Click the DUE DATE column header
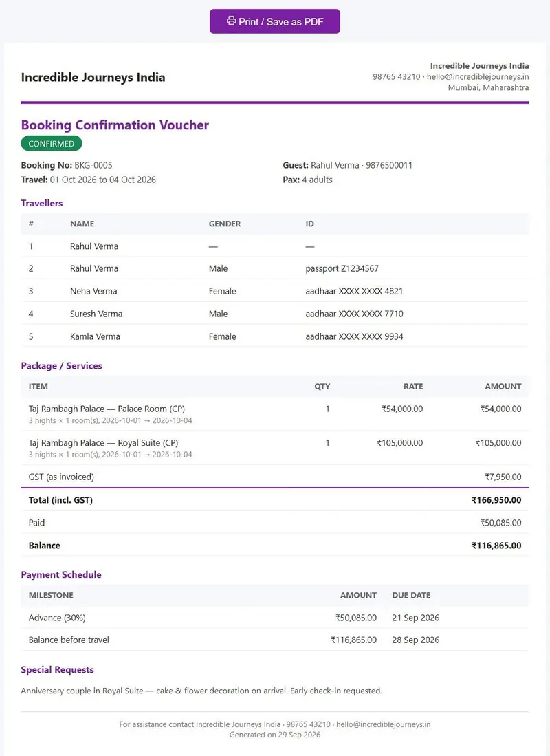Viewport: 550px width, 756px height. (x=411, y=595)
